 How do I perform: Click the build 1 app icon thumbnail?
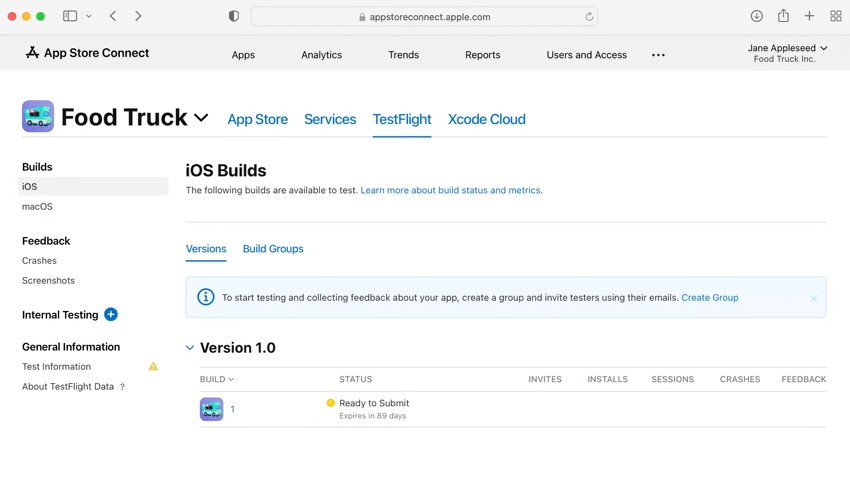point(211,409)
